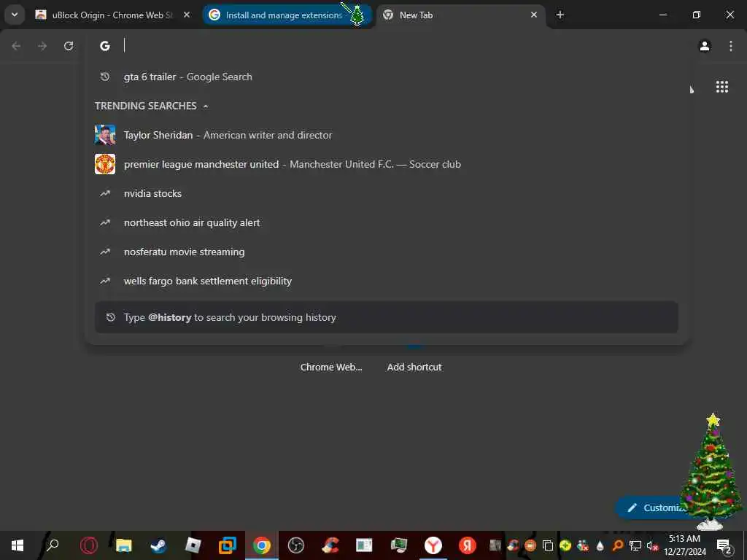The image size is (747, 560).
Task: Open the Chrome Web... shortcut
Action: coord(331,367)
